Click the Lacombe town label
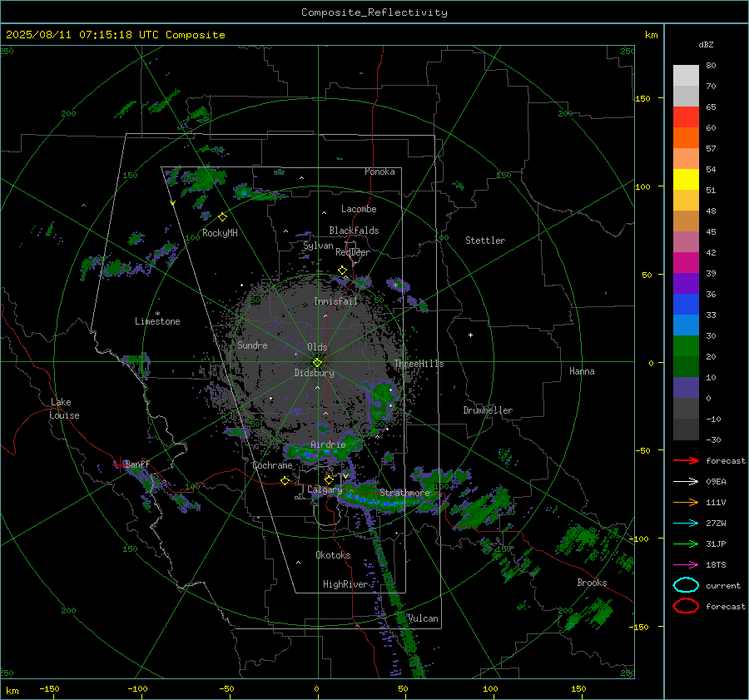The width and height of the screenshot is (749, 700). click(359, 209)
